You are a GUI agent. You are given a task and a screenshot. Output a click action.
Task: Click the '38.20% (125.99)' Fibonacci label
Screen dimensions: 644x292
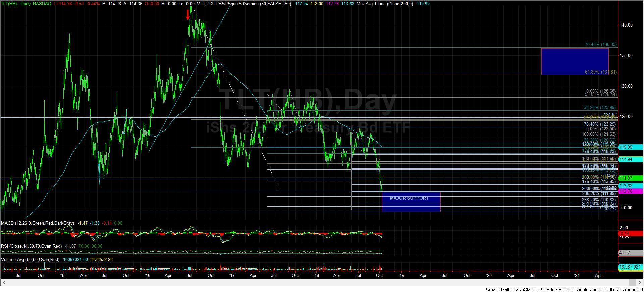(600, 107)
